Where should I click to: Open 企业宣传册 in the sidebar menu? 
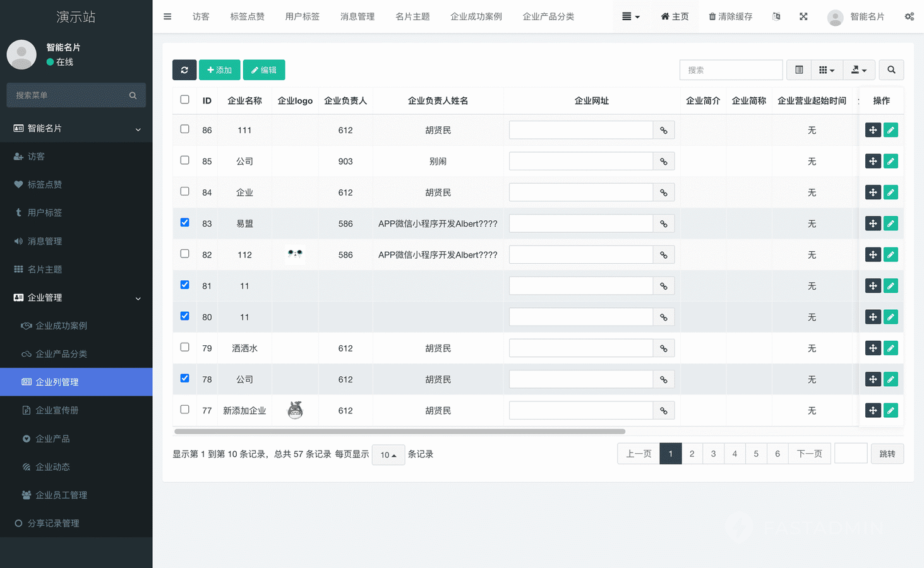click(x=57, y=410)
